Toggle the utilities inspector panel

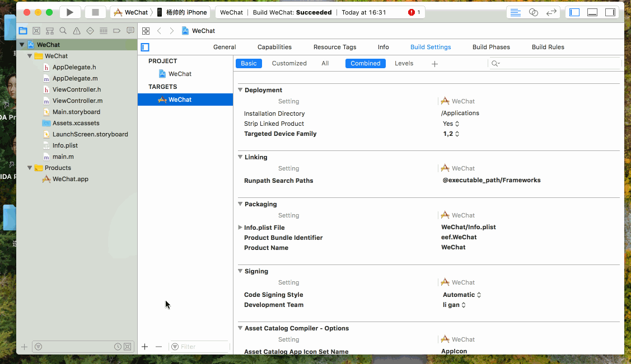pyautogui.click(x=610, y=12)
